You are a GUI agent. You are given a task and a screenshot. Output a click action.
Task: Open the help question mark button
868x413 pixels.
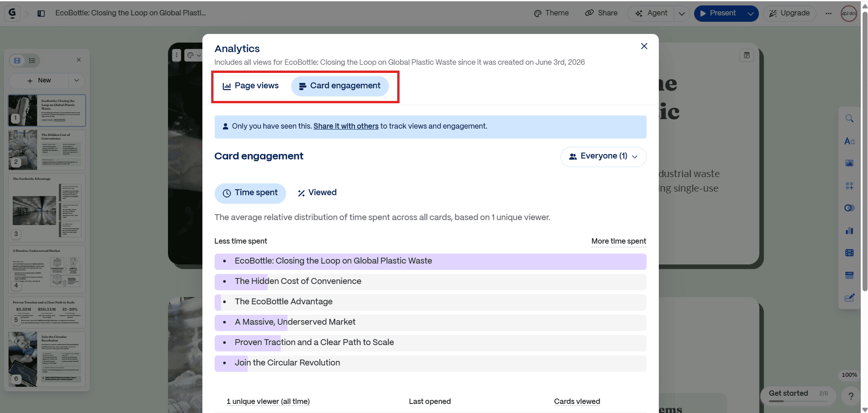click(851, 396)
